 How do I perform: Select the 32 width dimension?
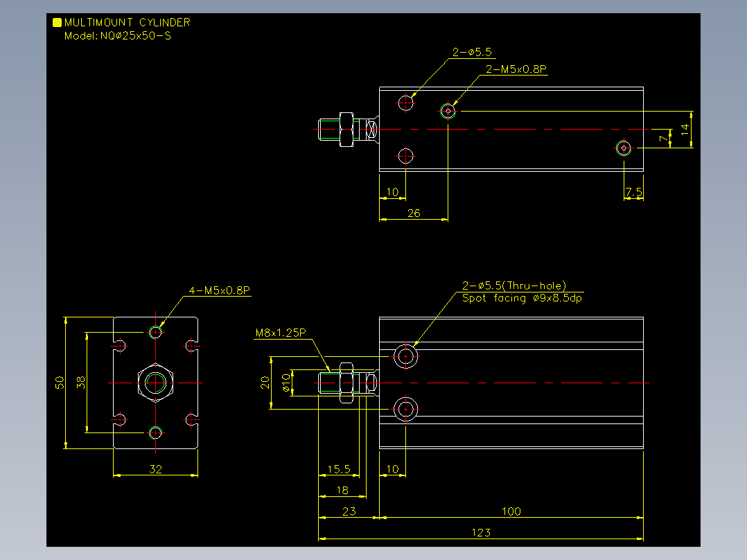tap(156, 469)
